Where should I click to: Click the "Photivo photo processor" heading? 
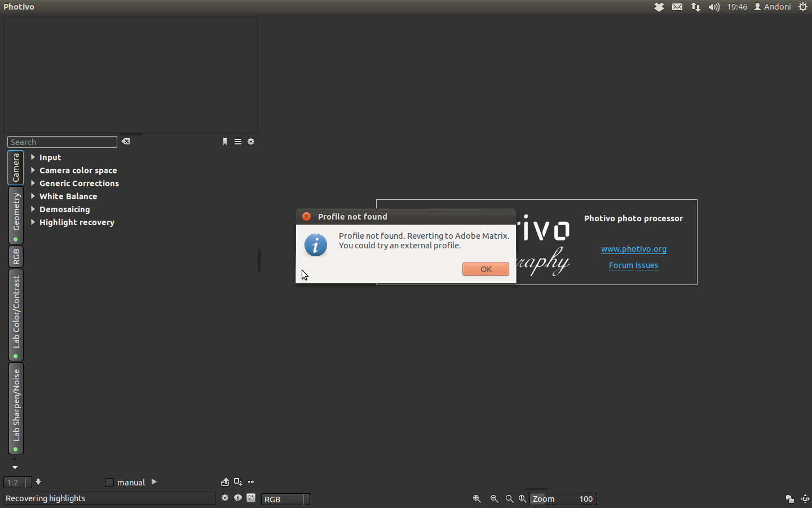633,218
